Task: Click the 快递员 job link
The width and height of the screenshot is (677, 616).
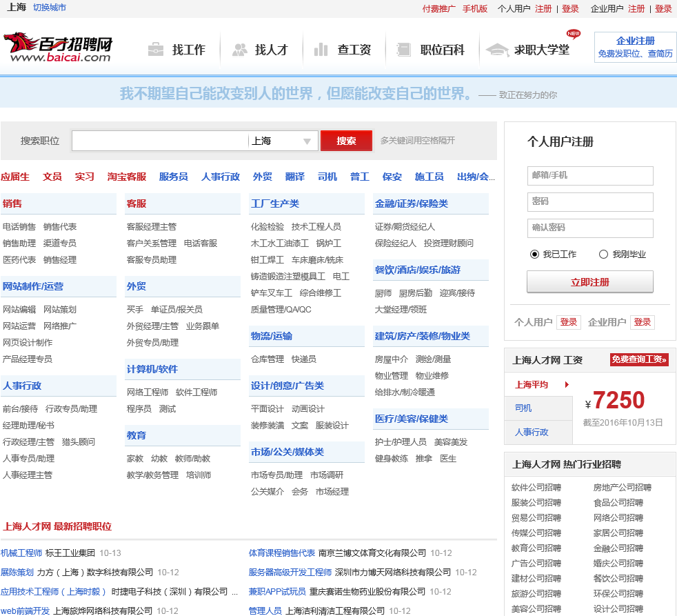Action: pyautogui.click(x=303, y=359)
